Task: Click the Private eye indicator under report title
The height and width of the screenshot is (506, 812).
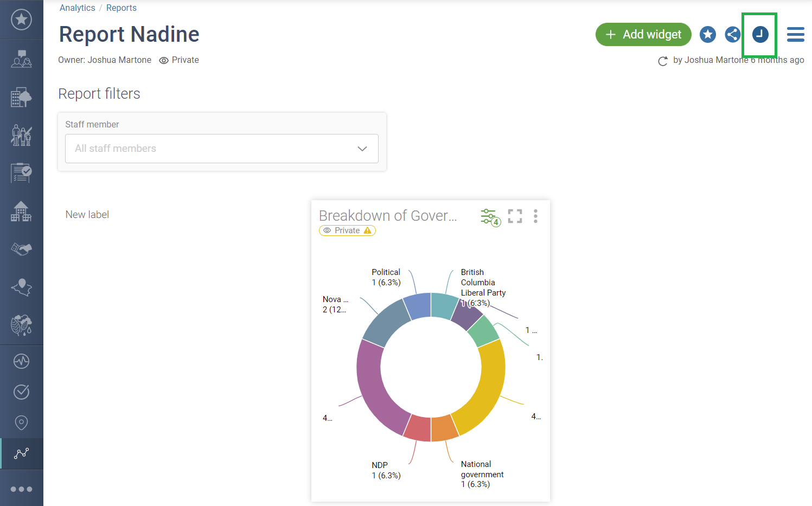Action: point(179,60)
